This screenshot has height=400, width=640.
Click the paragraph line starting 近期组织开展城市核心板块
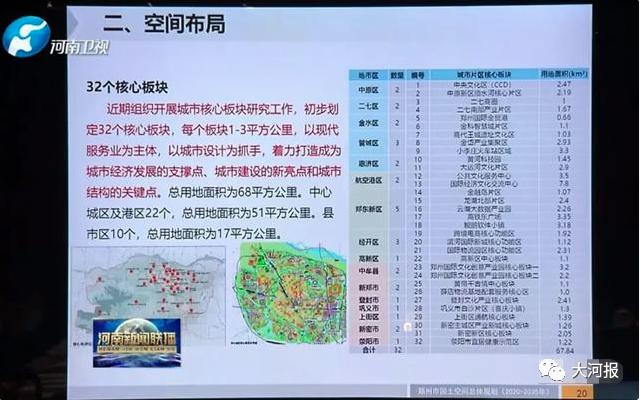[223, 109]
